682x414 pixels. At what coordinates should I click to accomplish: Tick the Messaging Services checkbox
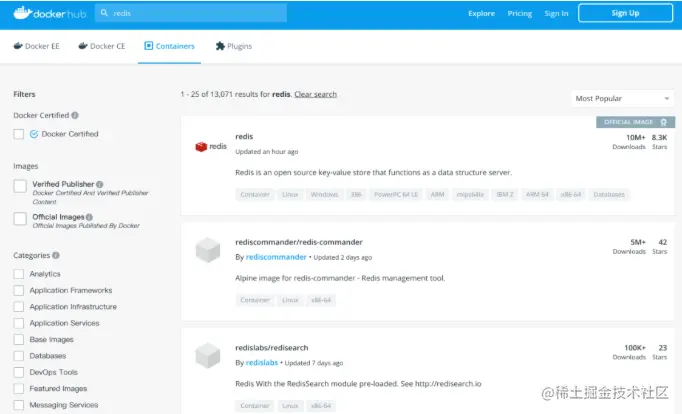click(19, 405)
